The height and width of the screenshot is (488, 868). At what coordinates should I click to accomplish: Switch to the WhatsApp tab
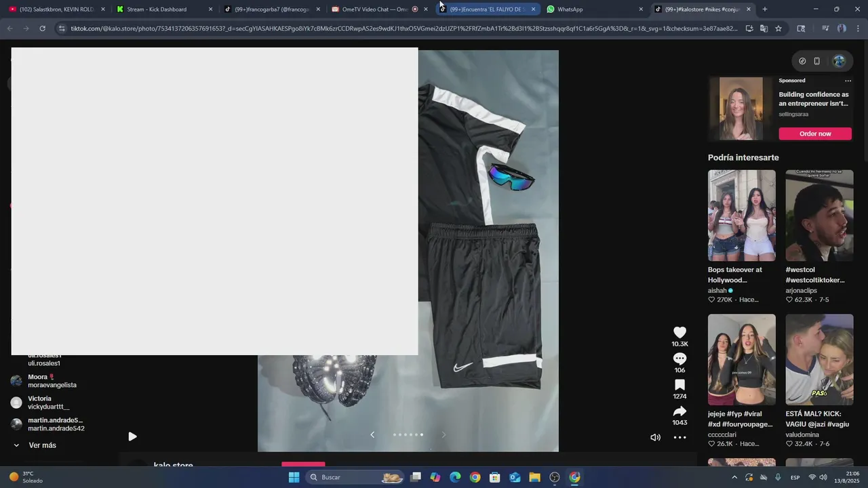click(x=593, y=9)
